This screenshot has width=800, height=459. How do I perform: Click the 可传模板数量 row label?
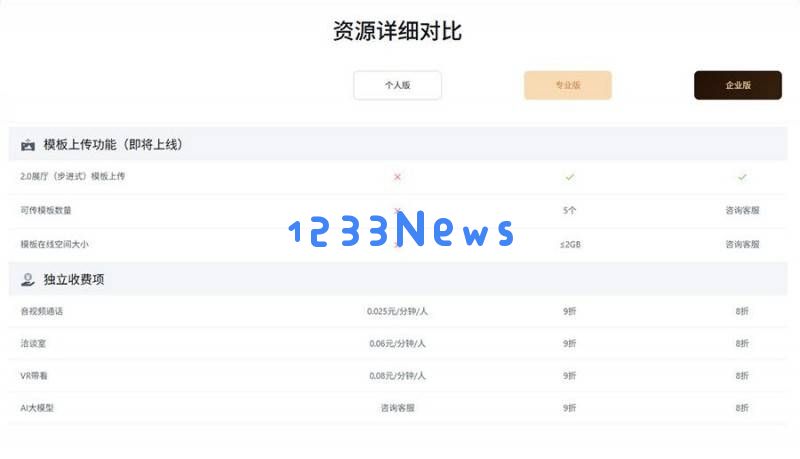click(46, 210)
